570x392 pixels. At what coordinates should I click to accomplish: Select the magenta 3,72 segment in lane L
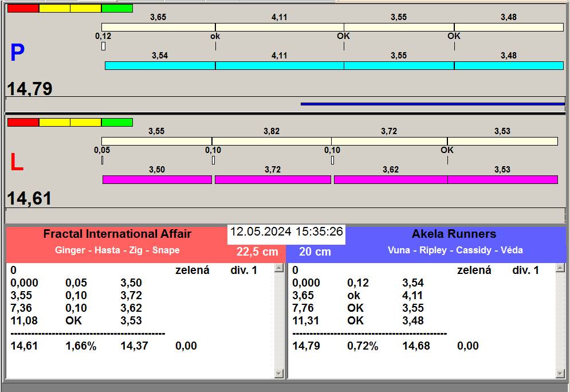[x=273, y=179]
